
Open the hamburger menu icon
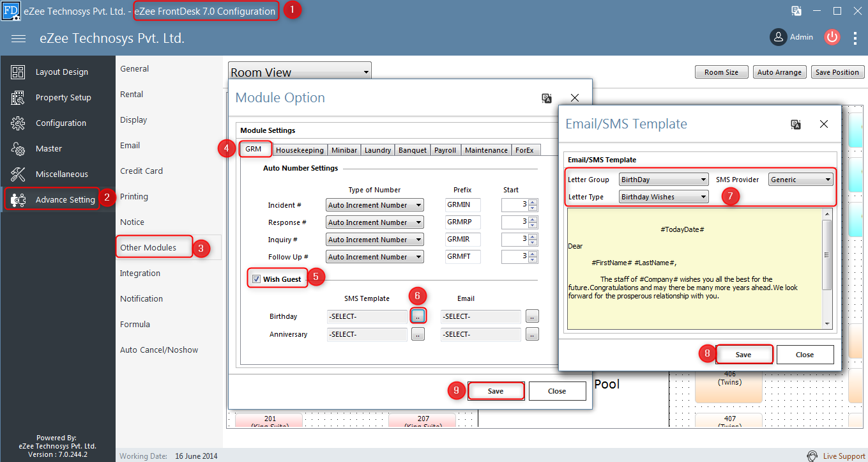click(19, 38)
